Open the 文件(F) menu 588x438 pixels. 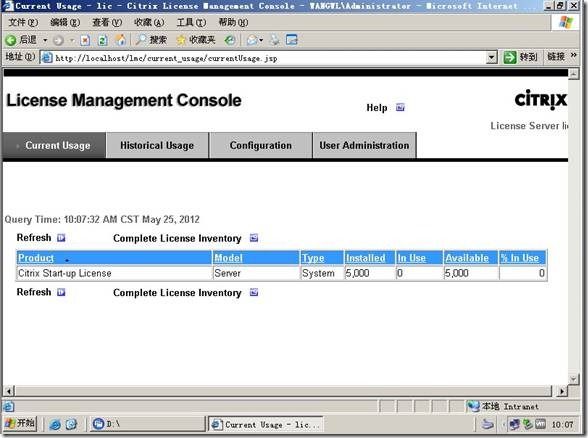pos(23,22)
